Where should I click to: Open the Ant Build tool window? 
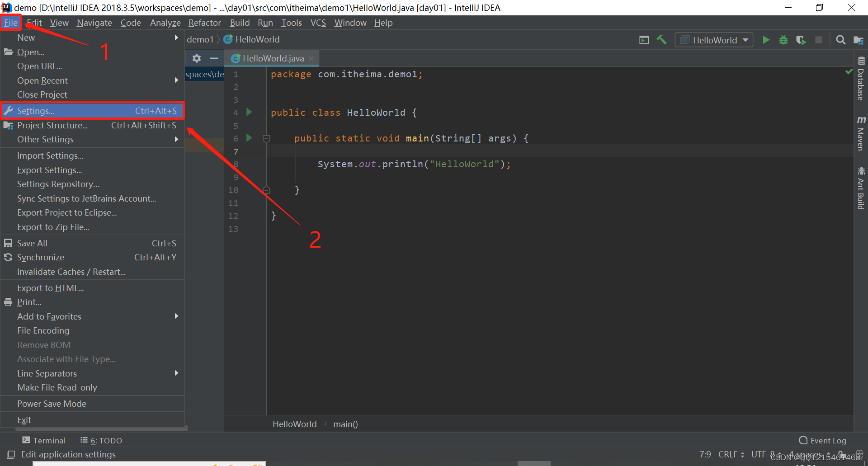[861, 188]
